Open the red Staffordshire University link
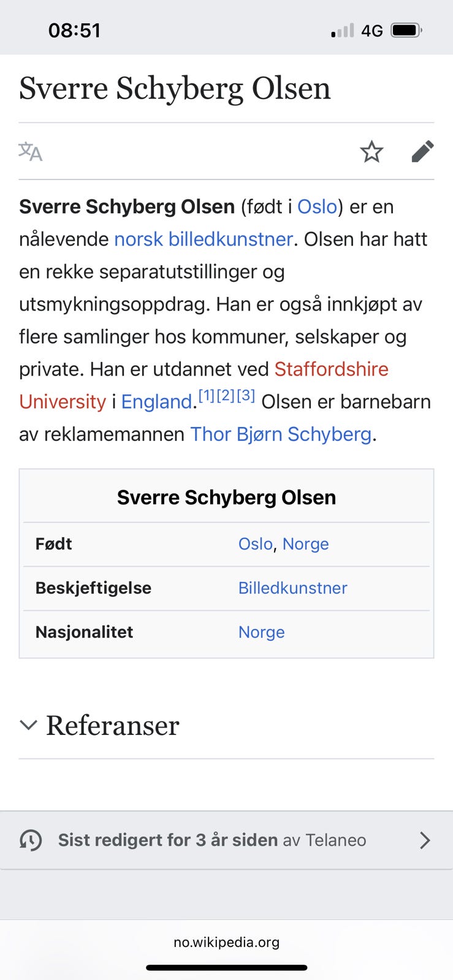Screen dimensions: 453x980 coord(331,369)
